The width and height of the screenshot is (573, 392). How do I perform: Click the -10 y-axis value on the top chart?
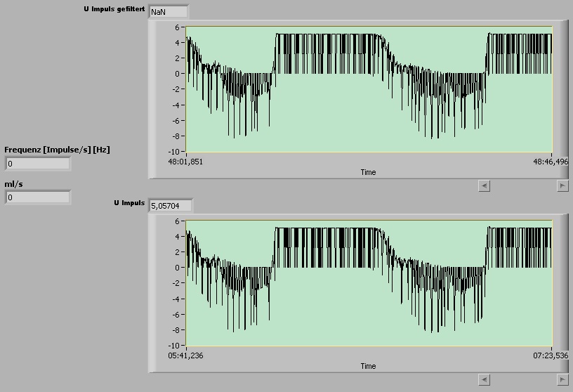click(x=174, y=151)
